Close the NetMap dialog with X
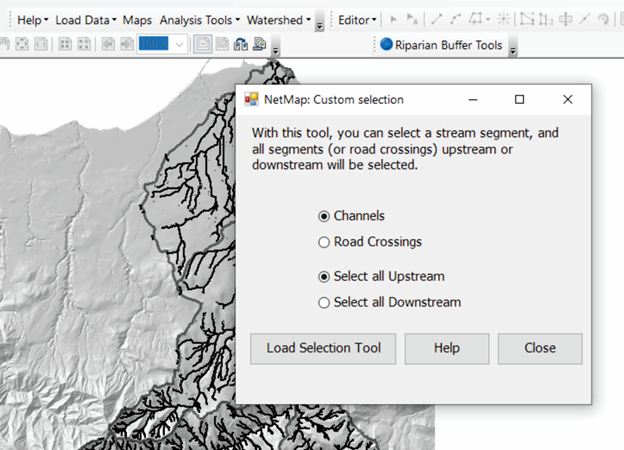 tap(568, 99)
